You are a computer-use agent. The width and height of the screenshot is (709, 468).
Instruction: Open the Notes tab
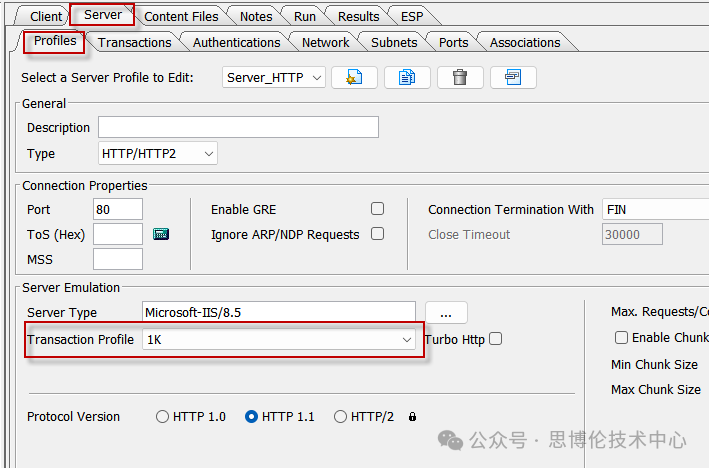[256, 17]
